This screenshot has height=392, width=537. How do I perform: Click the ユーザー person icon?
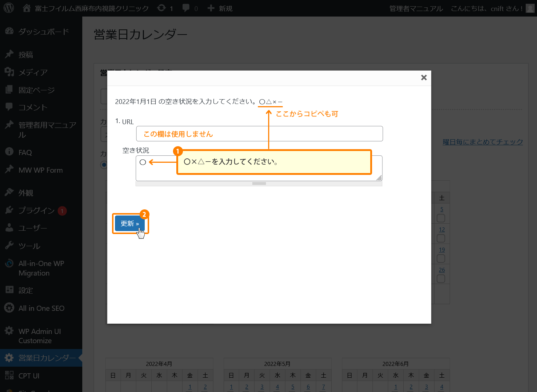9,227
